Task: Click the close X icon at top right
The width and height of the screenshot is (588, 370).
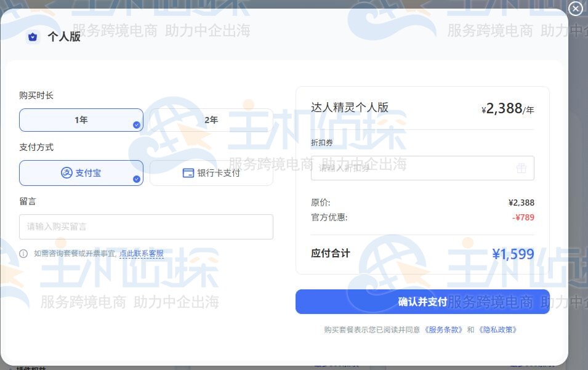Action: pyautogui.click(x=576, y=9)
